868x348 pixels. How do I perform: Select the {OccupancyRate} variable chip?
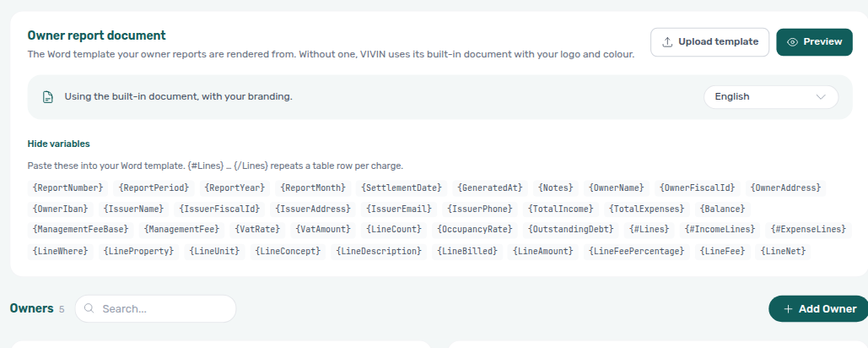(475, 230)
